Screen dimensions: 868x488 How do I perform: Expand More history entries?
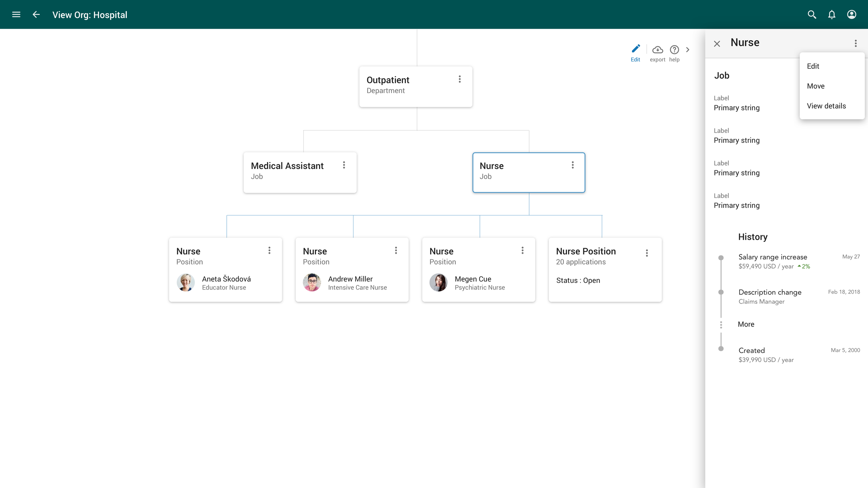[746, 324]
